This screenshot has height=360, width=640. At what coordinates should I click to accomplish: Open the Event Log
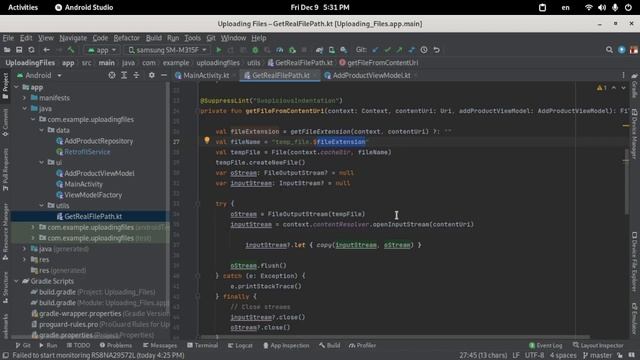[545, 345]
